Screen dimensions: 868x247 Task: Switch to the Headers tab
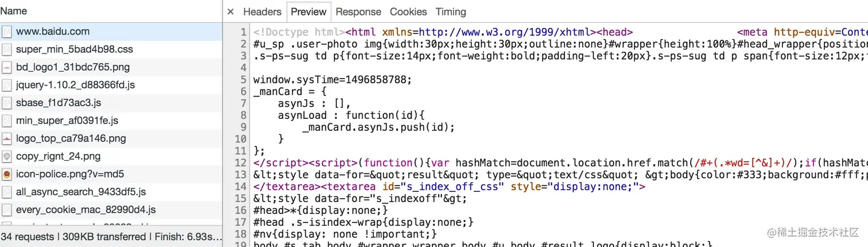coord(262,11)
